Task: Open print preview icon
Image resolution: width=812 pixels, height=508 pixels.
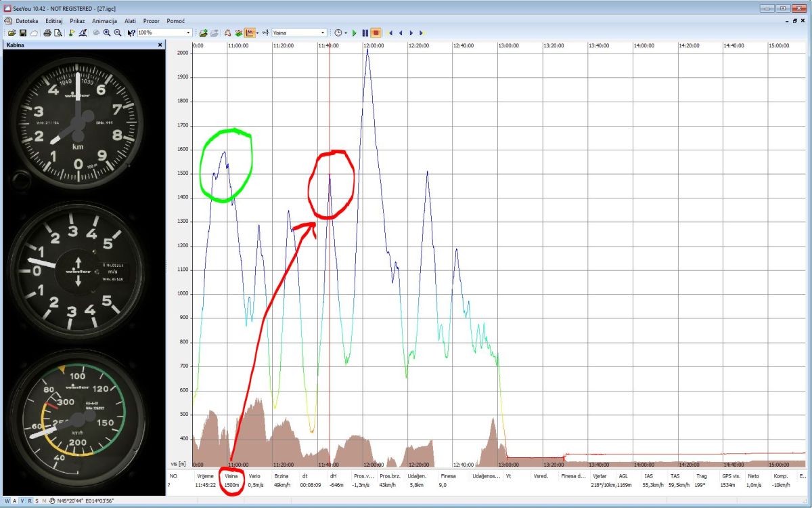Action: [x=58, y=33]
